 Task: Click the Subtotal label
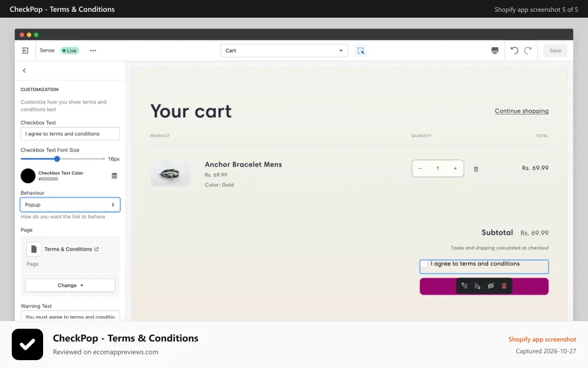[497, 233]
